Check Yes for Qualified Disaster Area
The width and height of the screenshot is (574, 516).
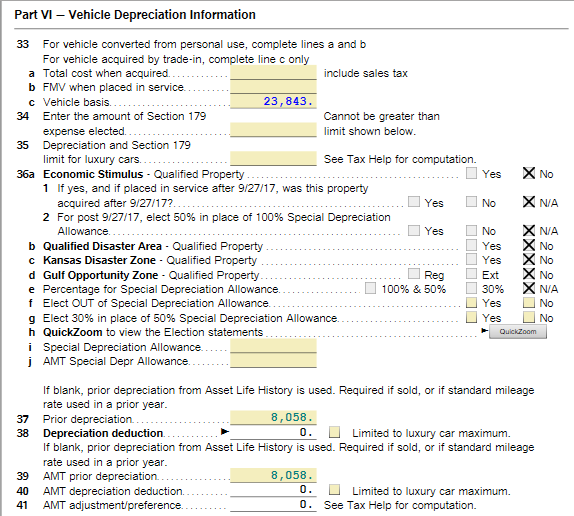[x=472, y=245]
